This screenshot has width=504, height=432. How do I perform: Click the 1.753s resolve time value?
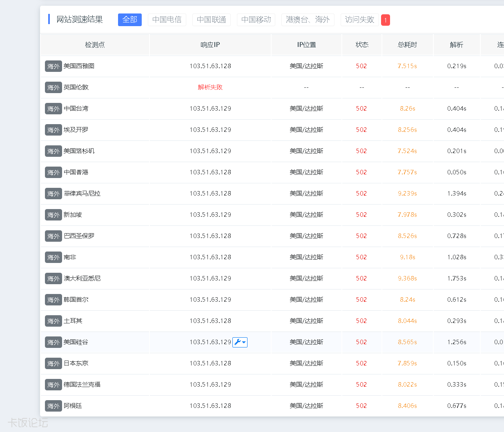pos(457,278)
